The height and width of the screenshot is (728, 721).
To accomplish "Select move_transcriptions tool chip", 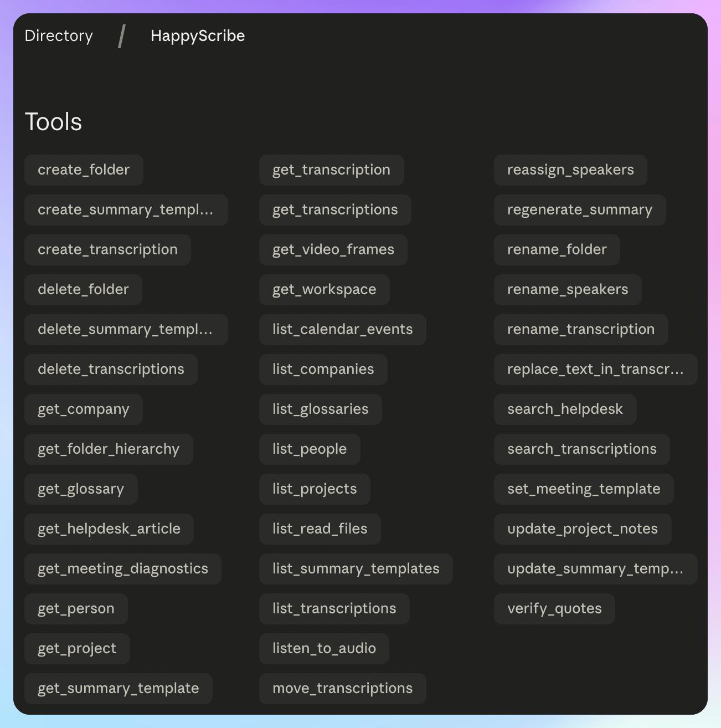I will click(x=343, y=689).
